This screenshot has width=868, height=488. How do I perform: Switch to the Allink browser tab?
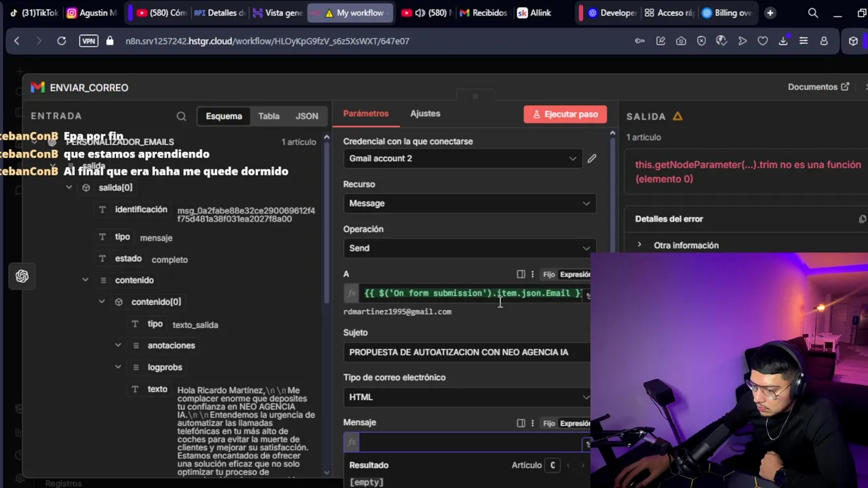(534, 12)
